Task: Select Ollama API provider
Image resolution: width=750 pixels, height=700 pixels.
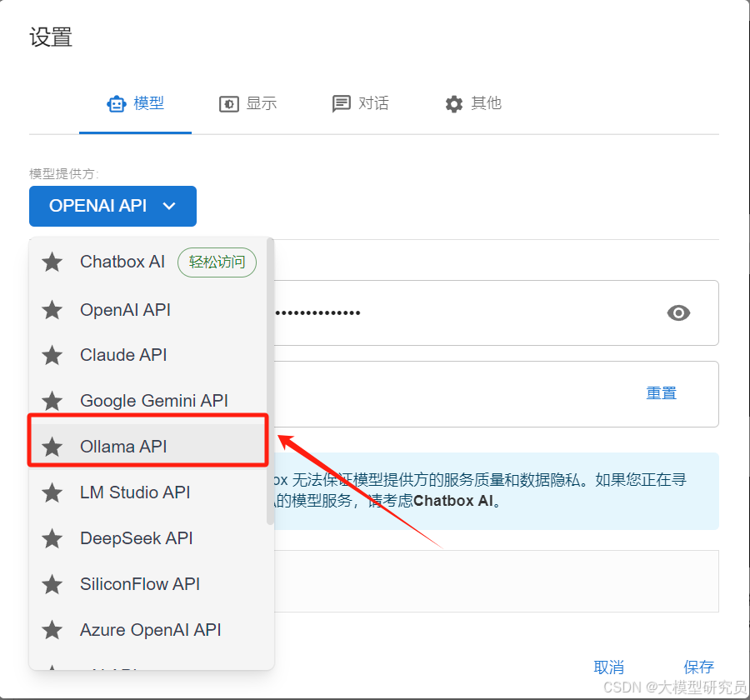Action: click(x=148, y=447)
